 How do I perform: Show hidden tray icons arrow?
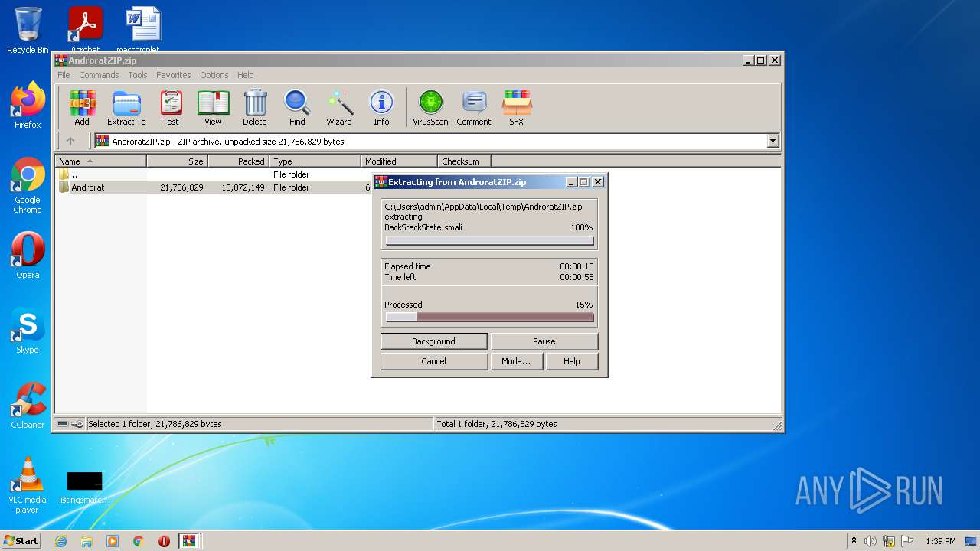pos(854,541)
